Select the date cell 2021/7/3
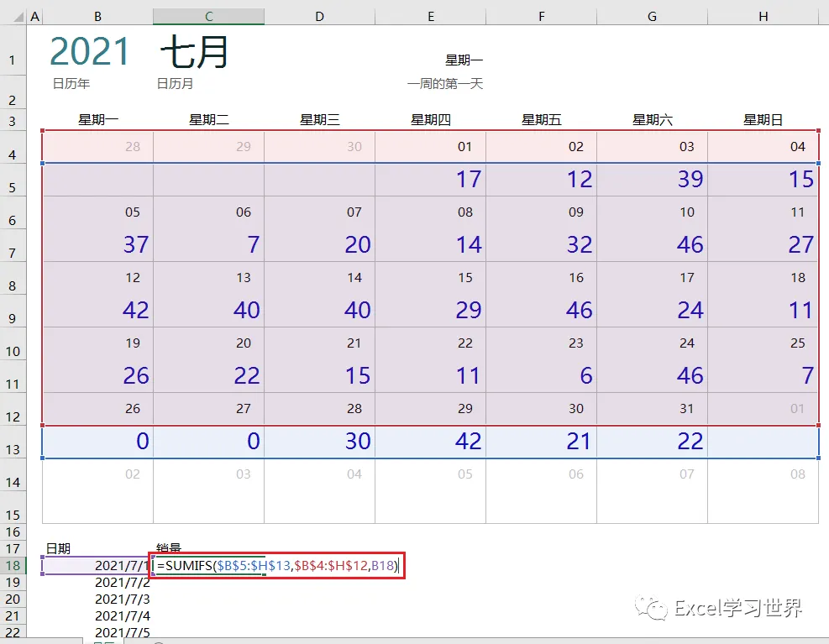 pos(97,599)
